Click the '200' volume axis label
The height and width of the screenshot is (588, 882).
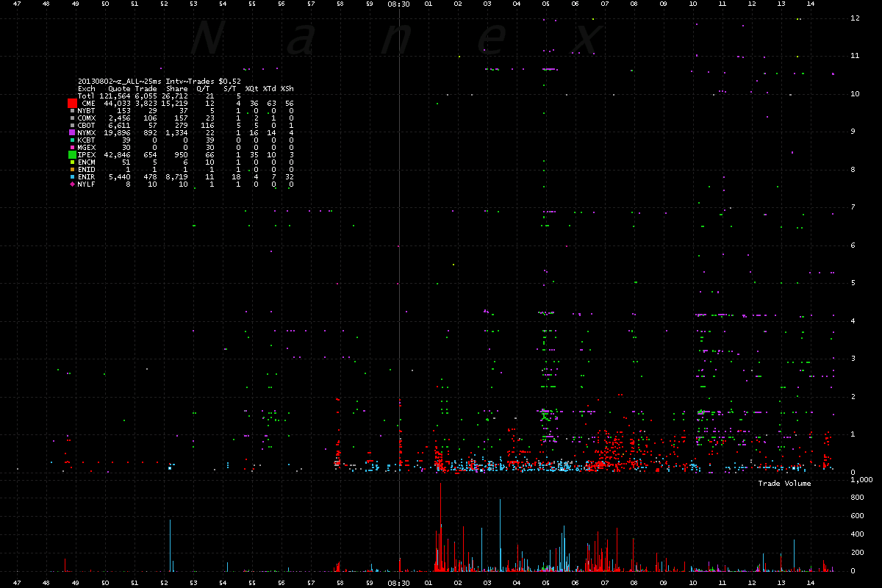pyautogui.click(x=857, y=553)
